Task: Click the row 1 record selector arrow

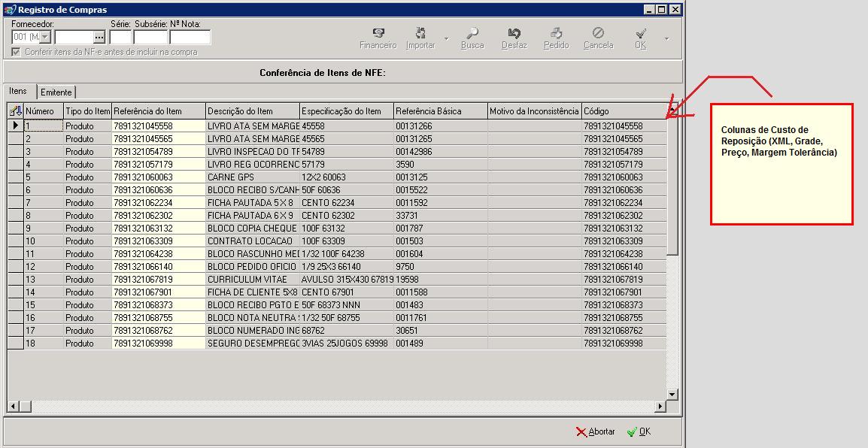Action: point(16,126)
